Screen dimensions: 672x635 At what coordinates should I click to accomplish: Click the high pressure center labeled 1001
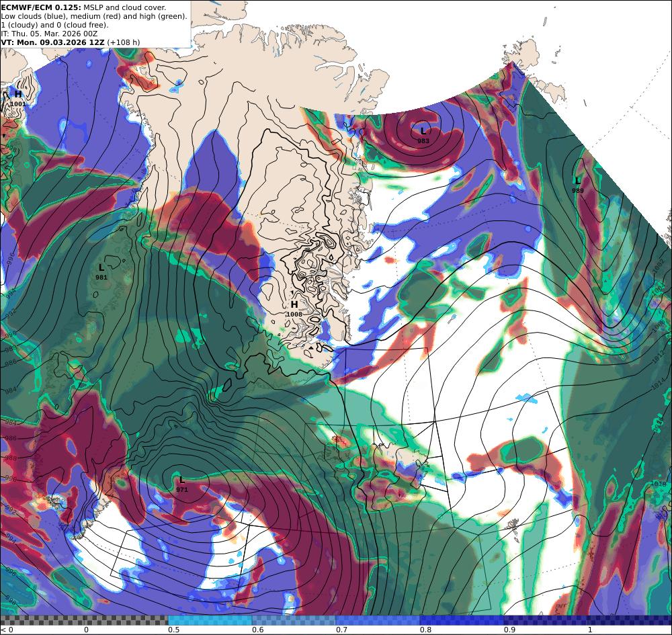[x=18, y=98]
